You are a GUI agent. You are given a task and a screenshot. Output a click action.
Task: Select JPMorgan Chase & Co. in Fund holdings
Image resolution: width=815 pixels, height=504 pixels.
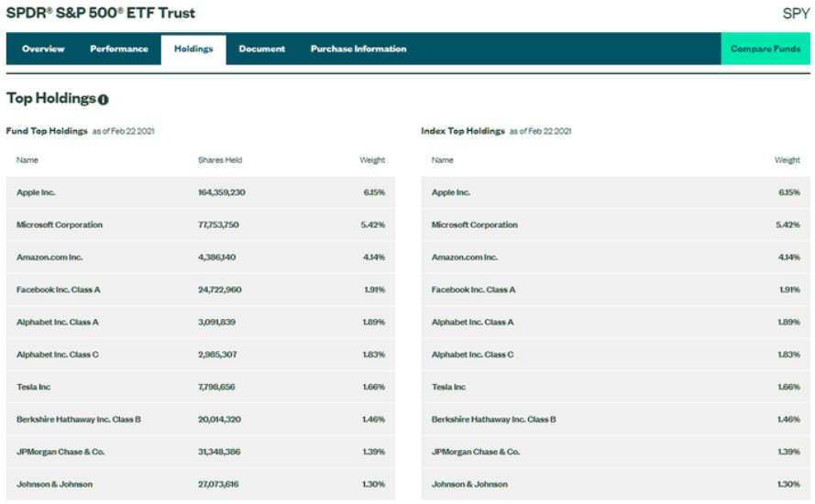tap(61, 452)
